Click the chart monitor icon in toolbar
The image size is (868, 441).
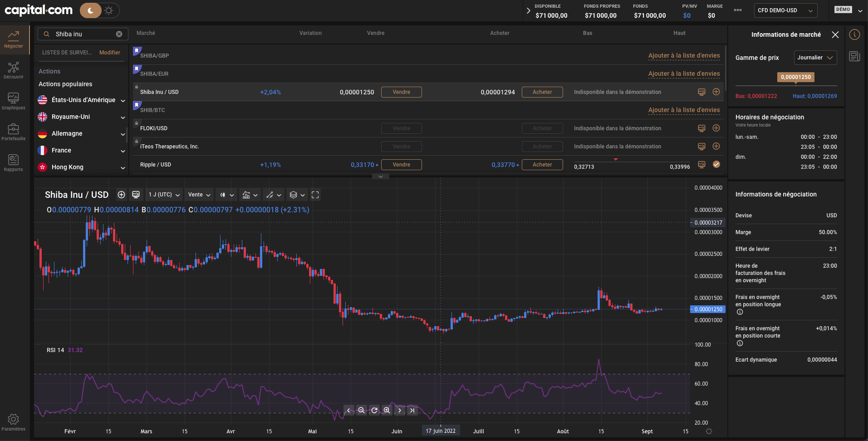tap(136, 195)
